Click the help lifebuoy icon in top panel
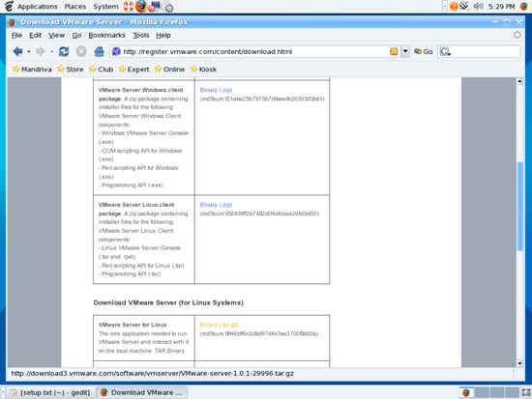This screenshot has height=399, width=532. (x=129, y=6)
